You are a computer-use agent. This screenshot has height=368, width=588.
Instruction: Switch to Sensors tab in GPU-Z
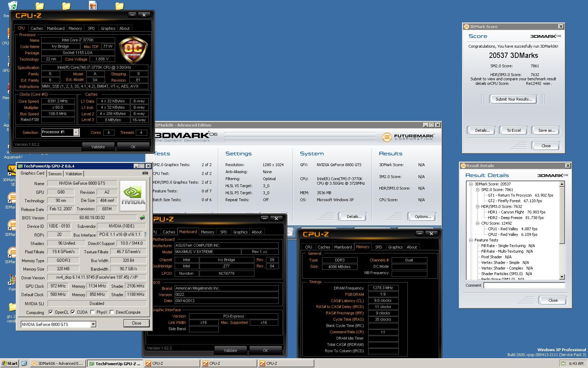pyautogui.click(x=55, y=173)
